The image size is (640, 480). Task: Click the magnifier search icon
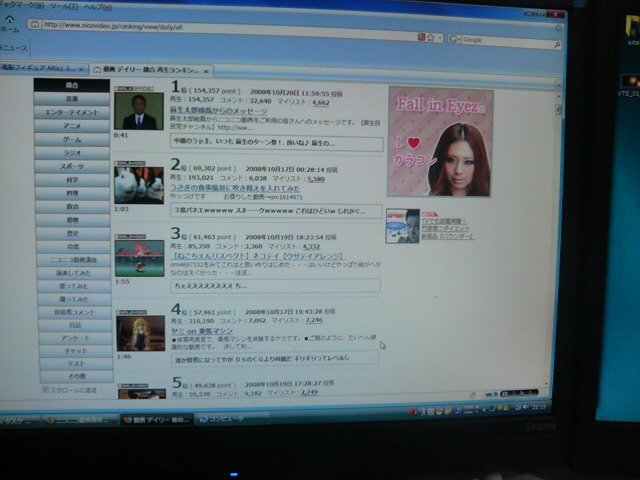[x=557, y=45]
